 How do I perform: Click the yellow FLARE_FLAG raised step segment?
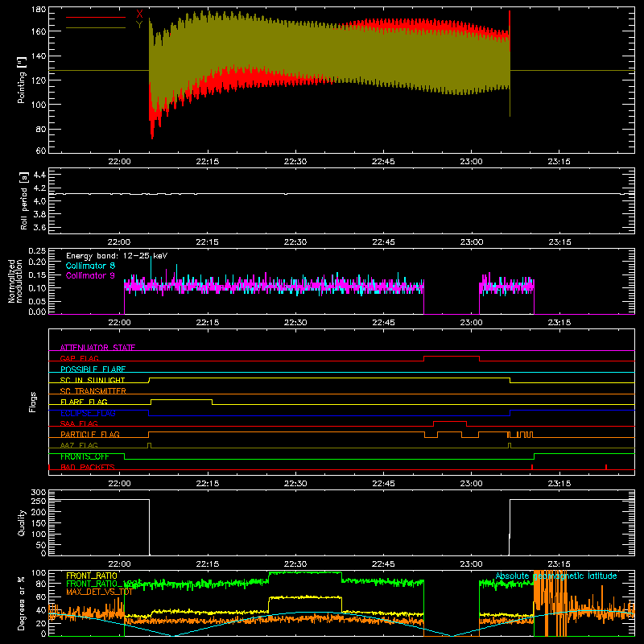pos(182,399)
